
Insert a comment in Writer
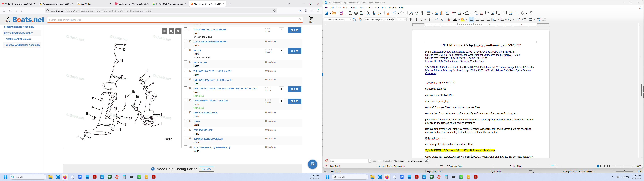pos(505,13)
